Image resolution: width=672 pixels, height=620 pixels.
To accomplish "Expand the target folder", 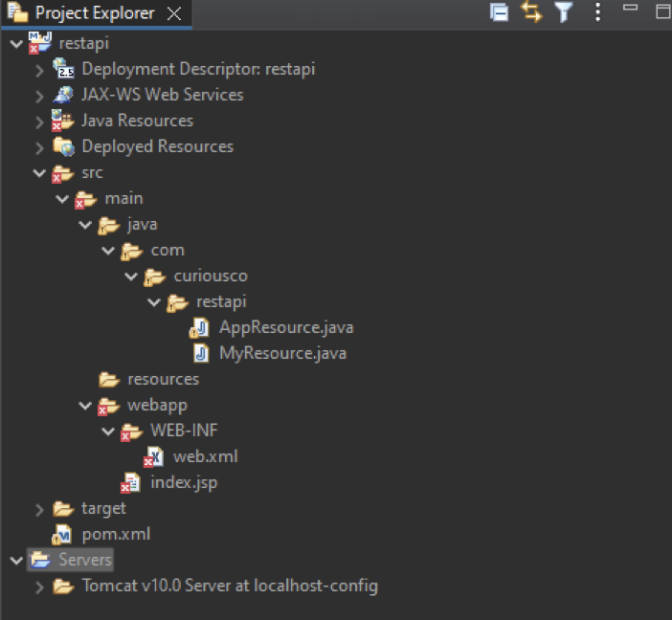I will pyautogui.click(x=39, y=509).
